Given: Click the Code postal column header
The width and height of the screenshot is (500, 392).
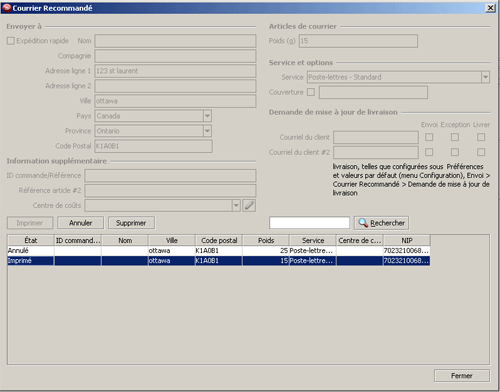Looking at the screenshot, I should click(219, 240).
